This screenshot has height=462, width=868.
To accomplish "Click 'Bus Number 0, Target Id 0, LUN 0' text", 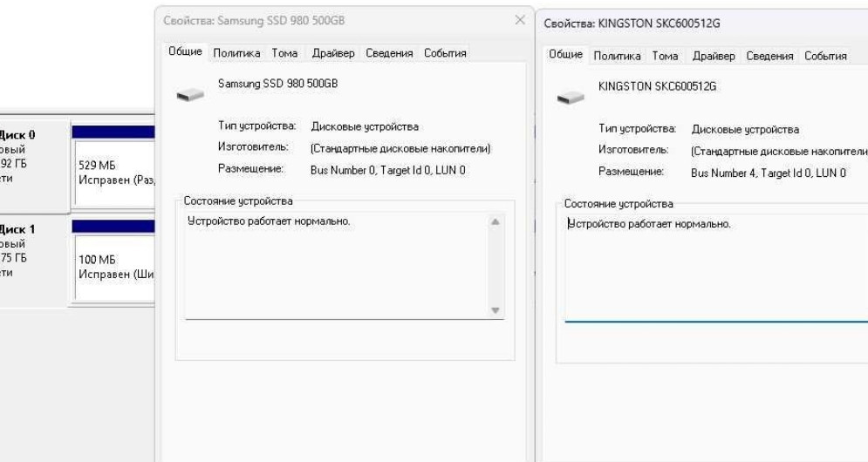I will pos(387,170).
